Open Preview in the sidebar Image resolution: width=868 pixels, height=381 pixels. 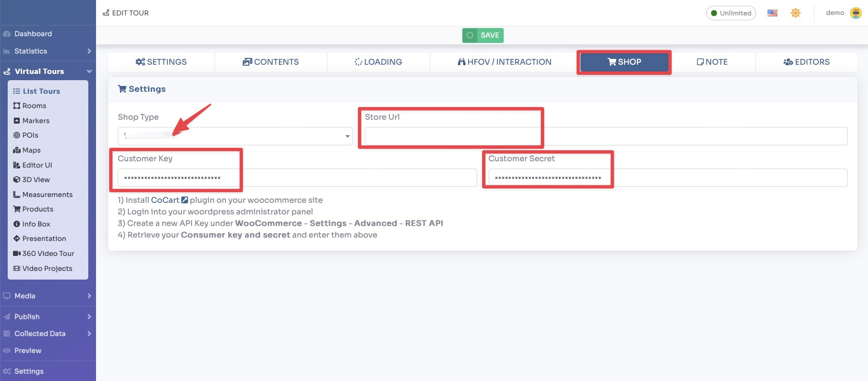pos(28,351)
